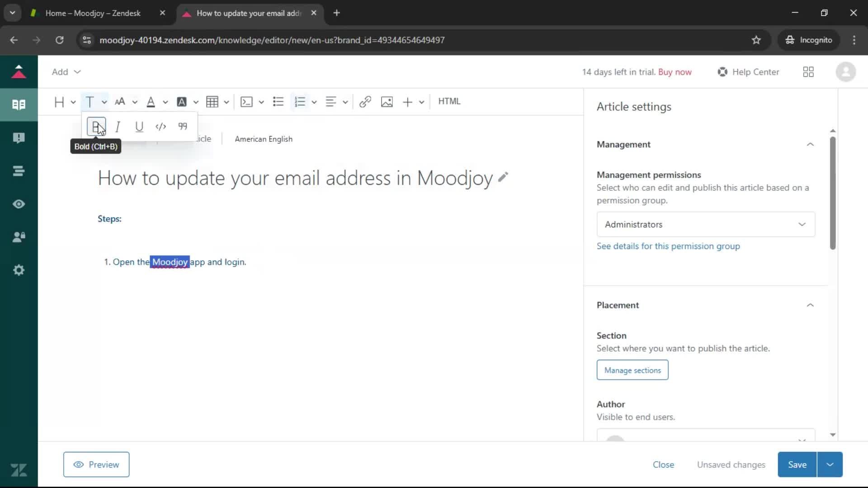Click the text color A icon
Screen dimensions: 868x488
tap(151, 102)
